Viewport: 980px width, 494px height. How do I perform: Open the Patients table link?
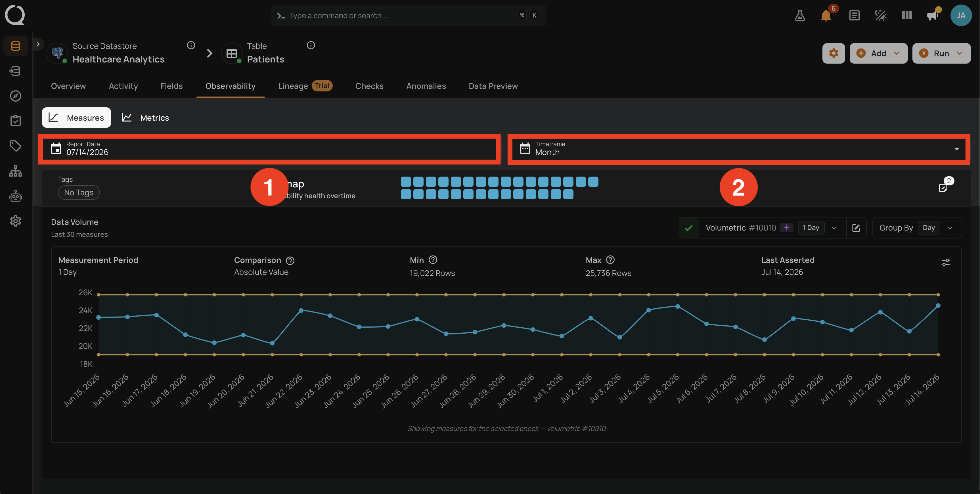[265, 59]
